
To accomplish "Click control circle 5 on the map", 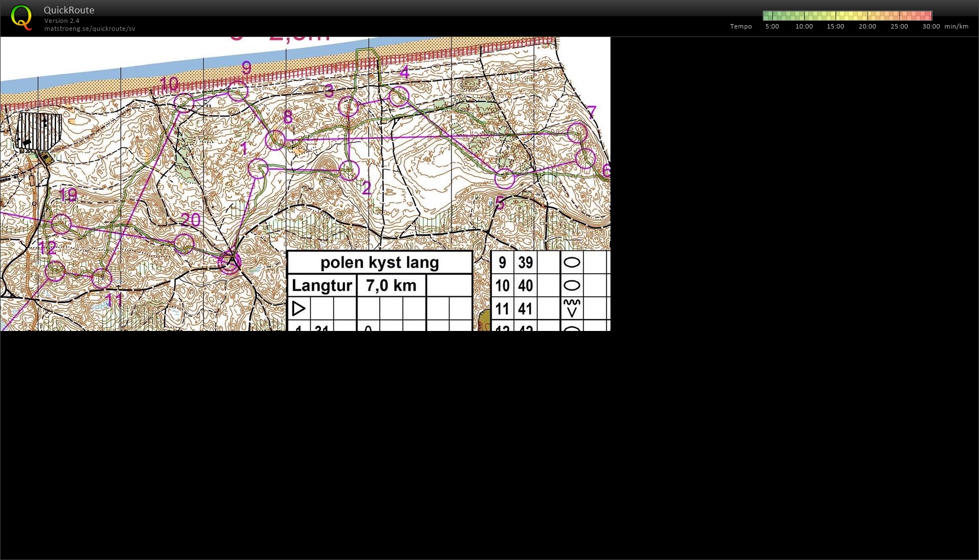I will [505, 179].
